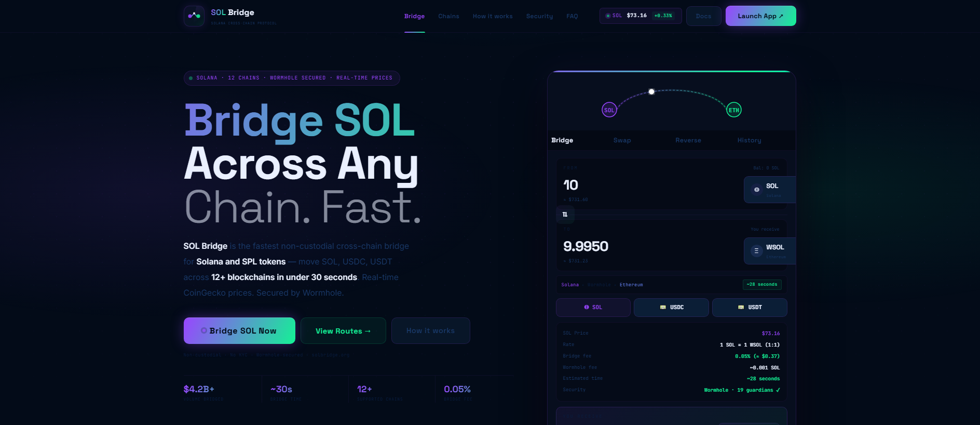Click View Routes button
Viewport: 980px width, 425px height.
(343, 331)
